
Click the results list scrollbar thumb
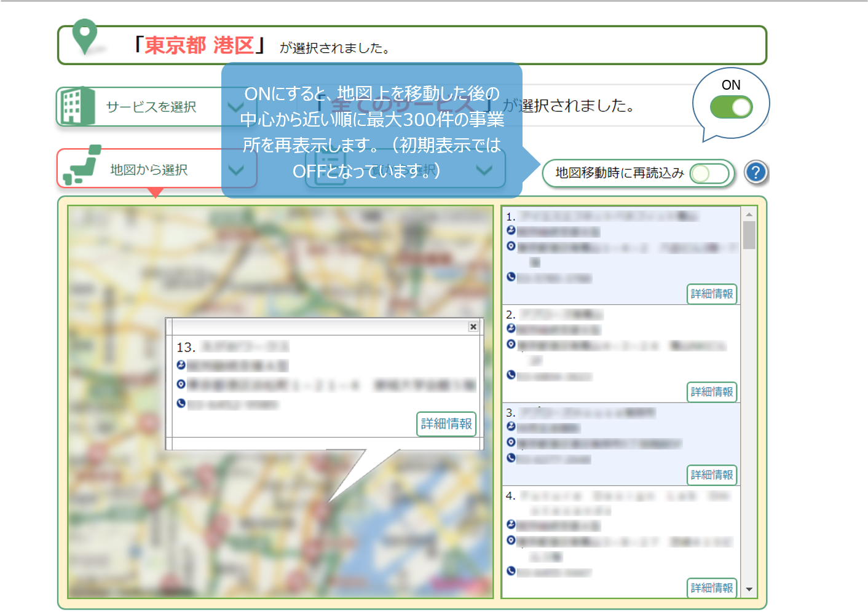click(x=749, y=235)
